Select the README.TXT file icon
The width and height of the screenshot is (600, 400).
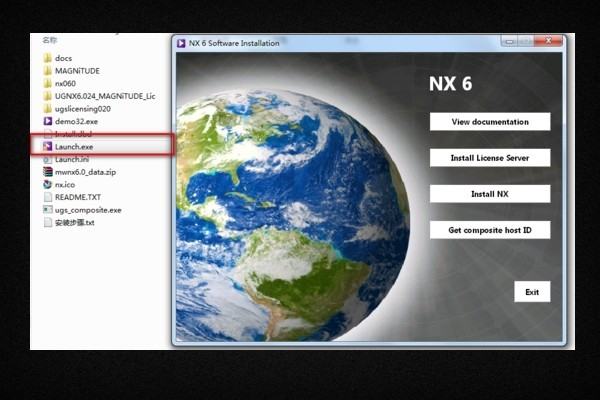pos(47,197)
